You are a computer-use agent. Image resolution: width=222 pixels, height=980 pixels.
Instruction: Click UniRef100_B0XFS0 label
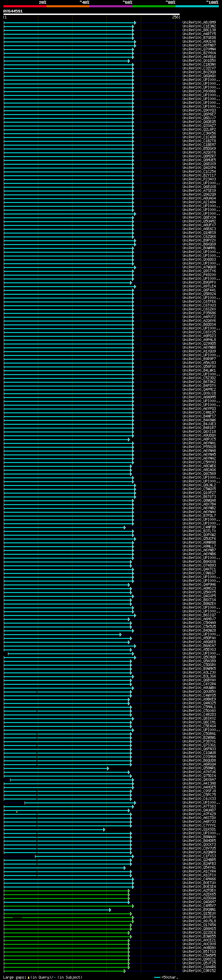tap(199, 917)
